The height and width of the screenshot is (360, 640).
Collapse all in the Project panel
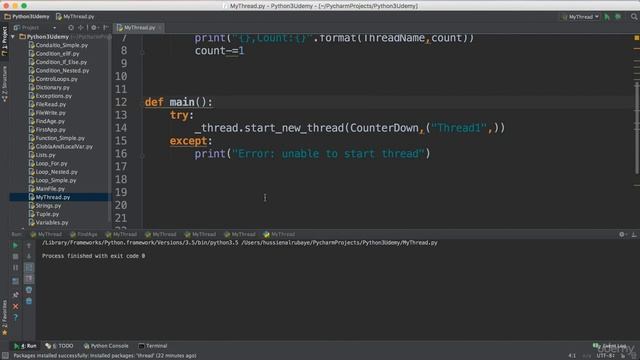coord(80,28)
